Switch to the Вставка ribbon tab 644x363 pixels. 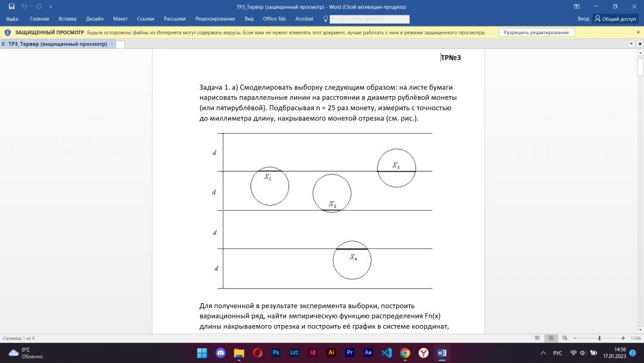click(68, 19)
